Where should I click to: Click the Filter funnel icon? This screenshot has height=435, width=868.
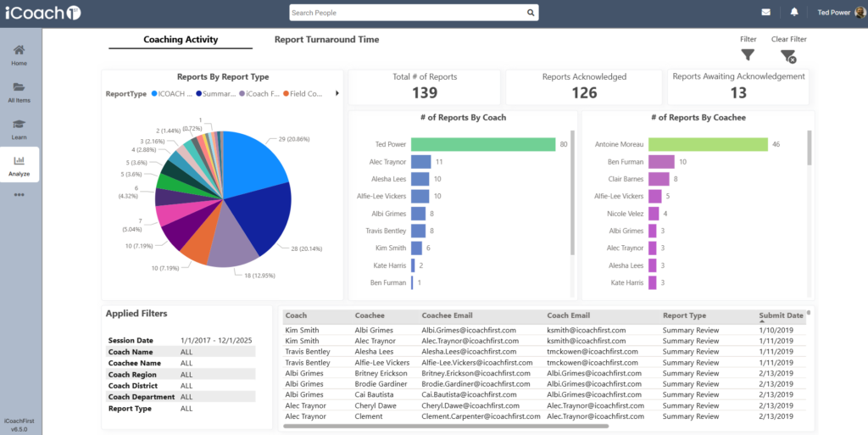coord(748,55)
